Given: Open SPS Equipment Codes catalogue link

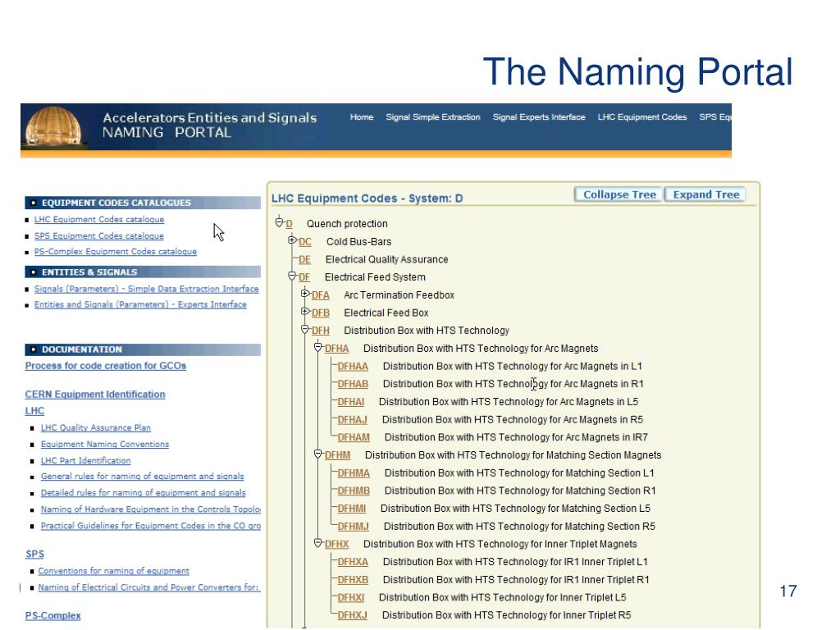Looking at the screenshot, I should coord(99,235).
